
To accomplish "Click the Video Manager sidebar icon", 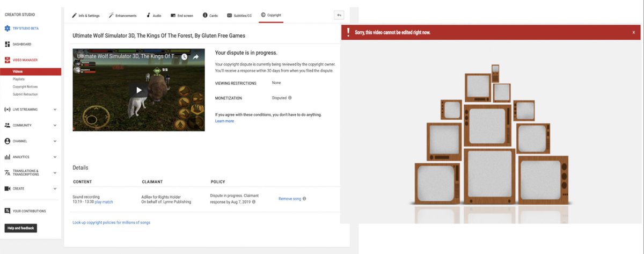I will point(8,60).
